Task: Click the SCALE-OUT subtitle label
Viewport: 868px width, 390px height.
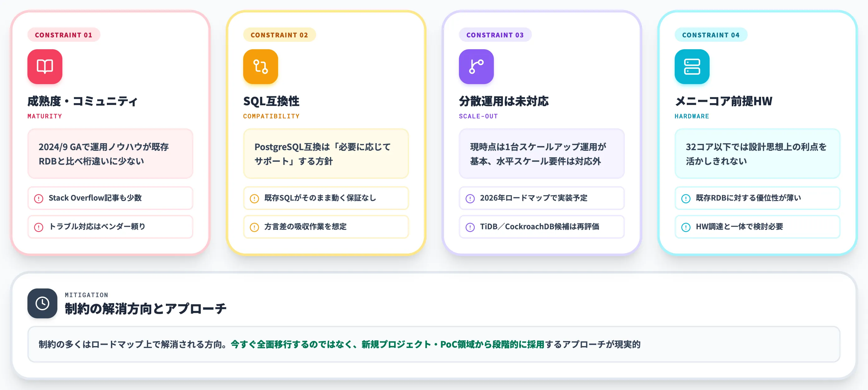Action: click(478, 116)
